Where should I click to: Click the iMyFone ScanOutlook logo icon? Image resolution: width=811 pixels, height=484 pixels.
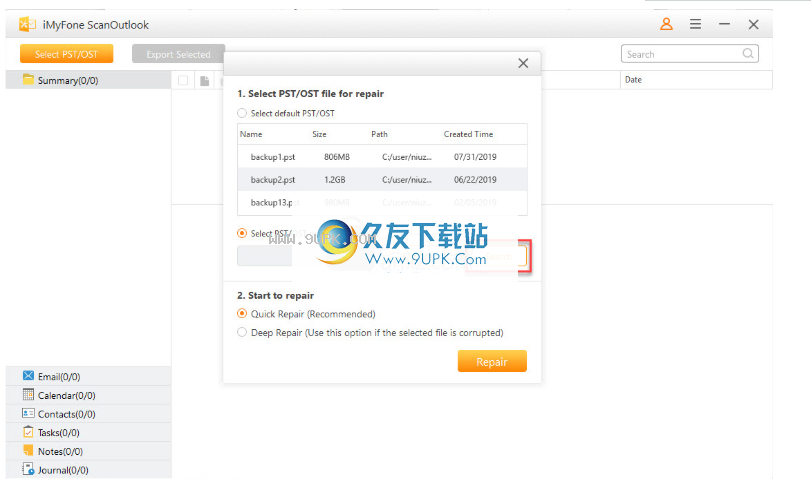pos(27,24)
